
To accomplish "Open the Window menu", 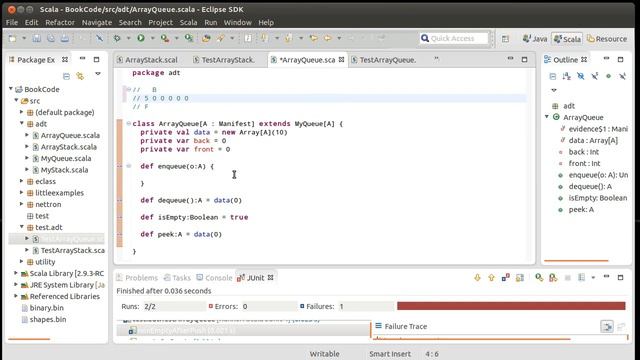I will click(x=238, y=22).
